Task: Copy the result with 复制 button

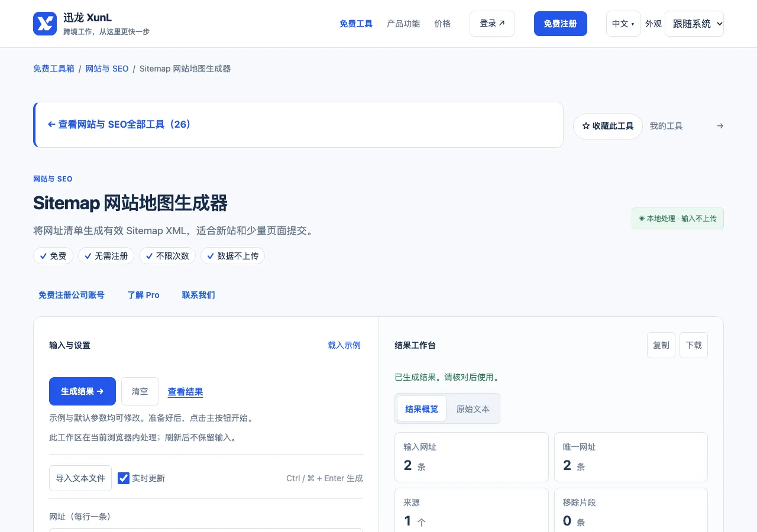Action: point(661,345)
